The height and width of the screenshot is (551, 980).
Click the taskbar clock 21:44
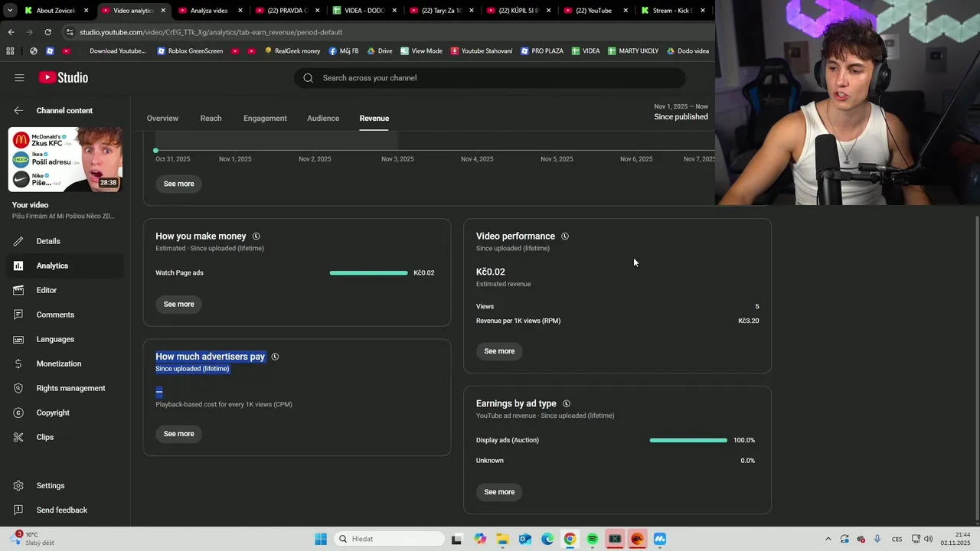(962, 534)
